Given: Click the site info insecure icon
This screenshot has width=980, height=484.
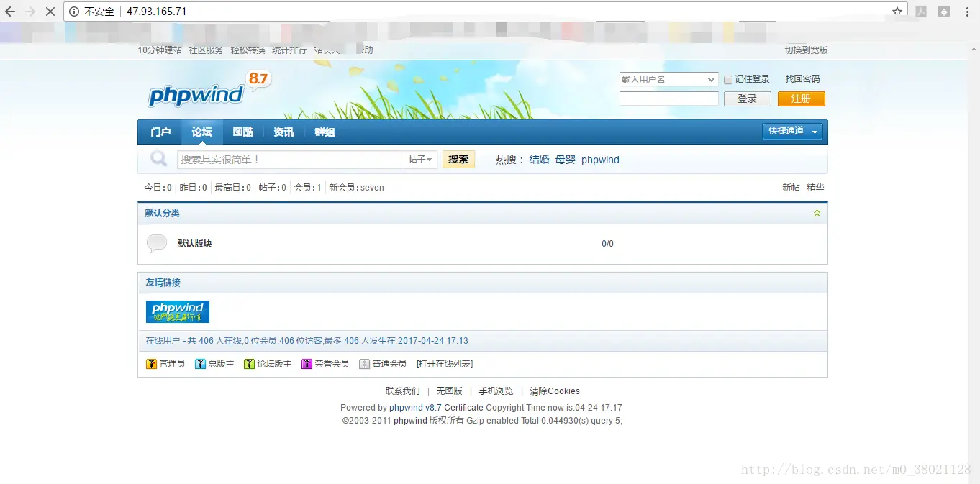Looking at the screenshot, I should [x=74, y=12].
